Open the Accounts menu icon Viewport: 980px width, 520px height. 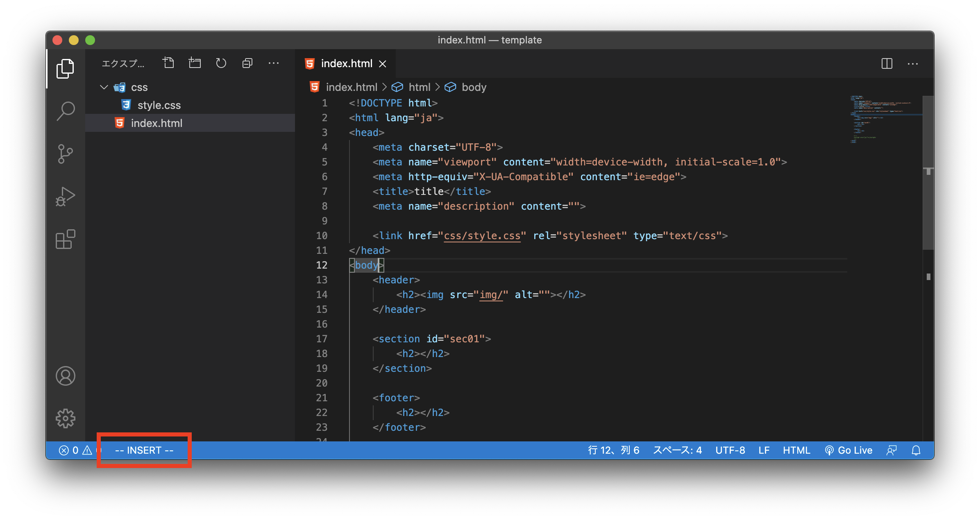pos(65,376)
